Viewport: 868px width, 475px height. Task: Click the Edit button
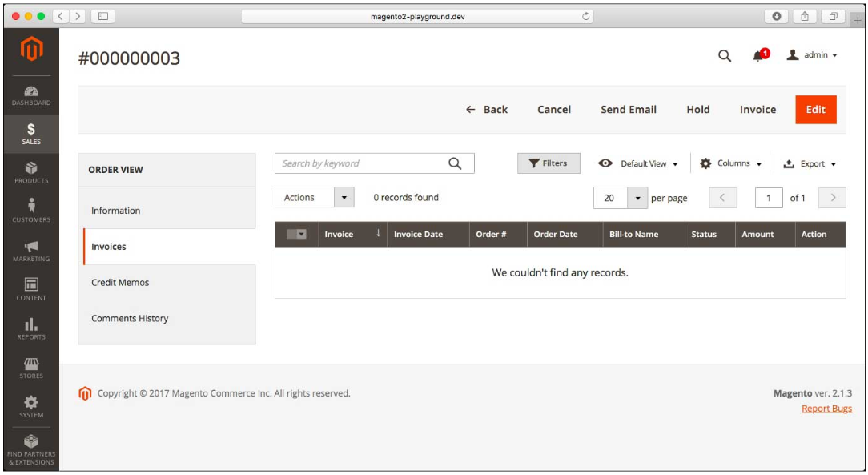click(x=815, y=109)
